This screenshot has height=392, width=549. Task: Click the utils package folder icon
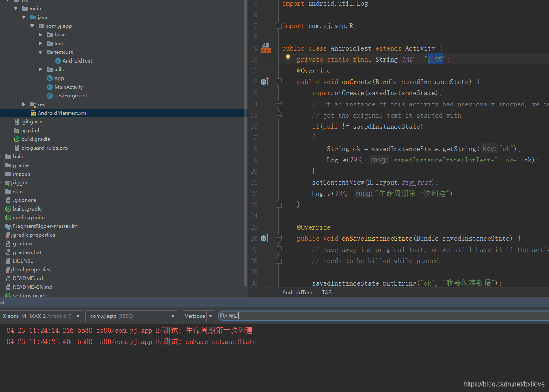pyautogui.click(x=50, y=69)
